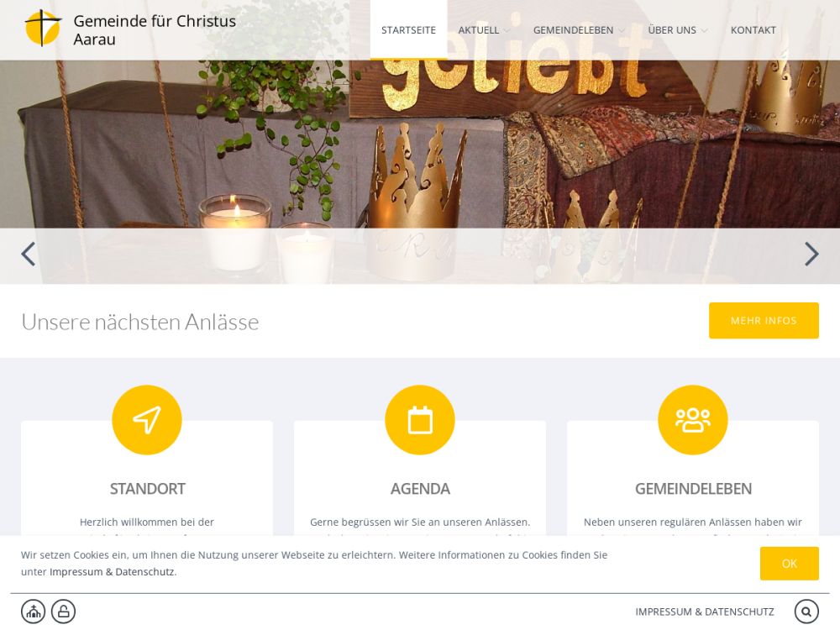Click the Gemeinde für Christus Aarau title

(155, 30)
